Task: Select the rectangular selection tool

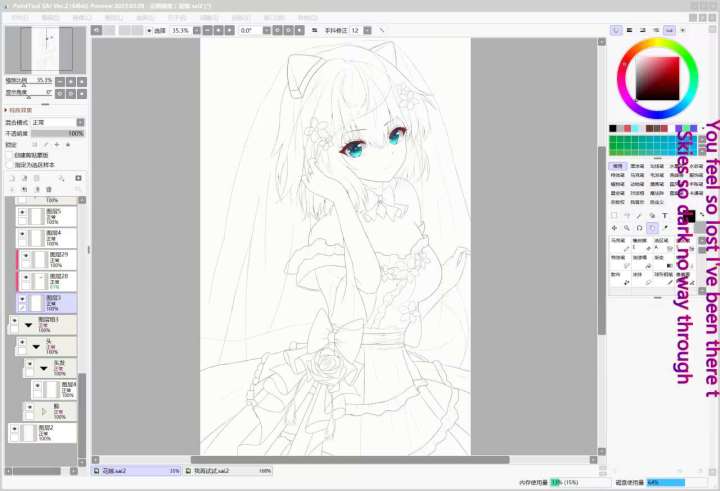Action: pos(614,215)
